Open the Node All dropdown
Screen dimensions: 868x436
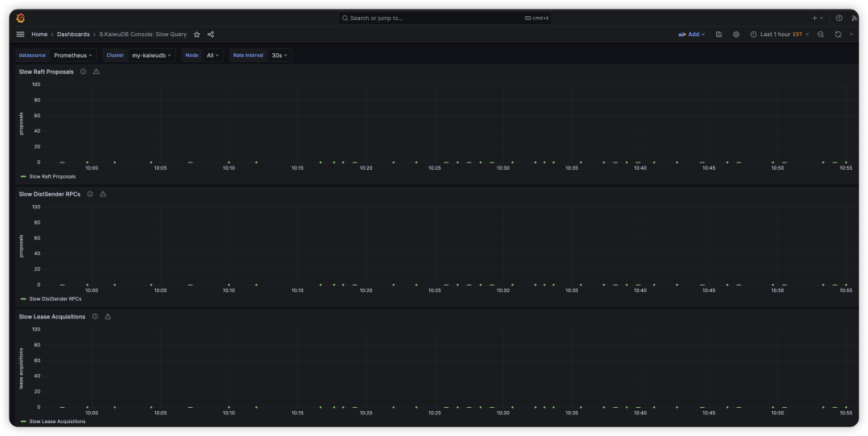click(x=213, y=56)
